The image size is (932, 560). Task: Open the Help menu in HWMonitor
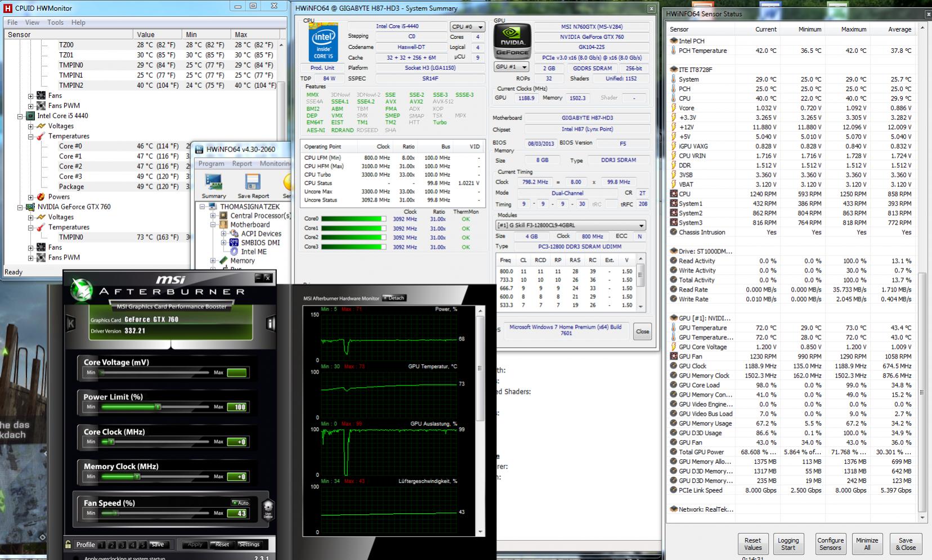click(78, 23)
